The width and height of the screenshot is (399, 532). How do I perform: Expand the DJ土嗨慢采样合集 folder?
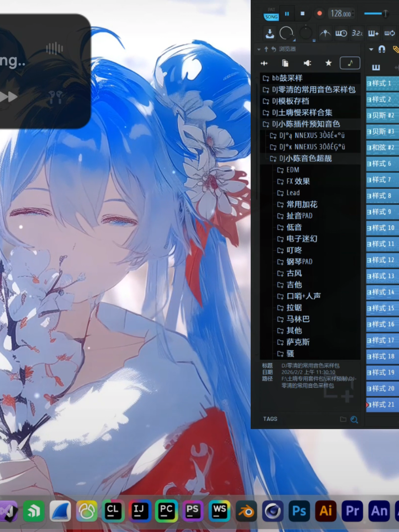(x=310, y=113)
